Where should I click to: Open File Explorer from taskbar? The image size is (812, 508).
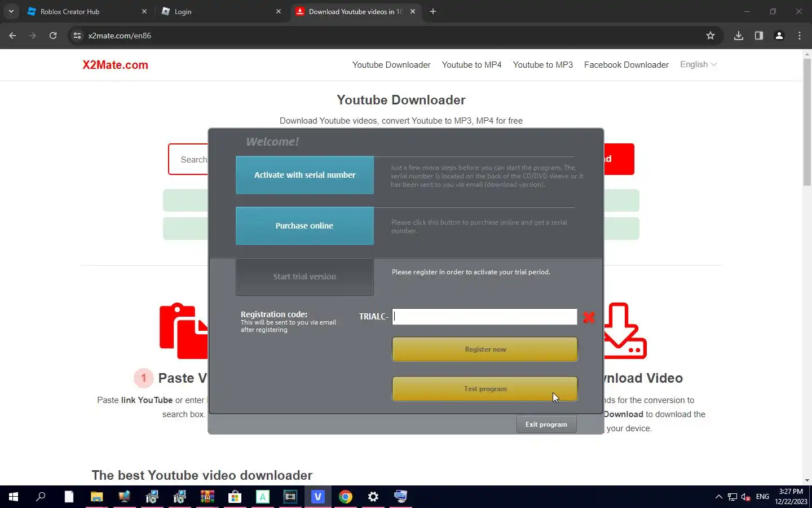(96, 497)
